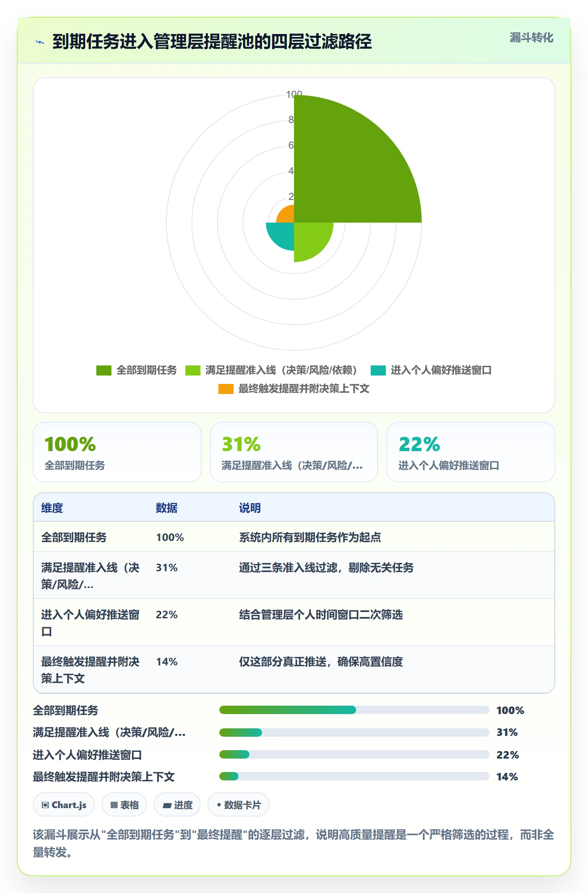Click the lightning icon beside the title
The height and width of the screenshot is (893, 588).
tap(40, 42)
